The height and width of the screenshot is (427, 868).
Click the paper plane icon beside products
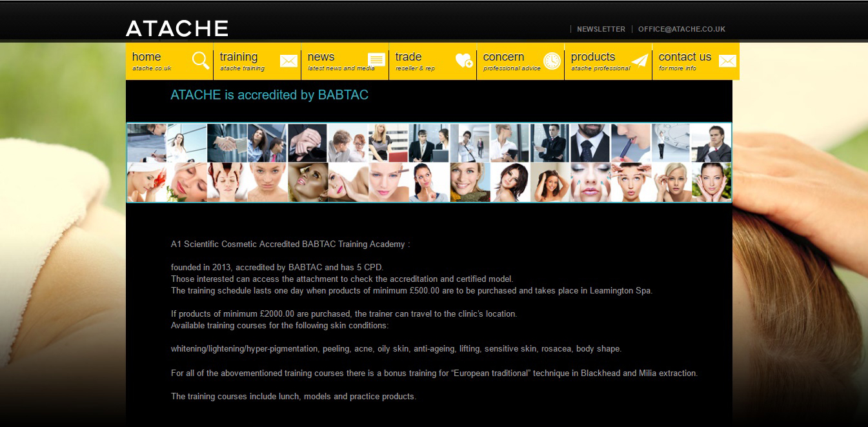click(640, 61)
